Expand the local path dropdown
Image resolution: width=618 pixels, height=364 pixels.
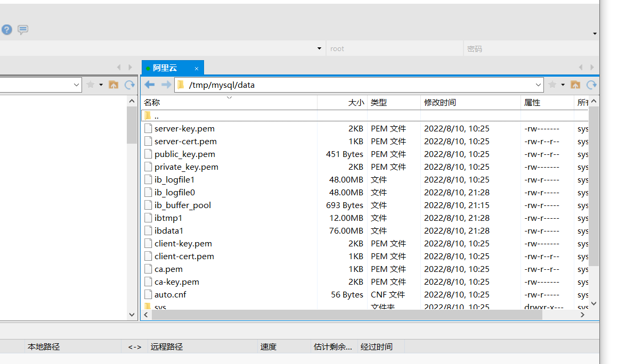click(x=76, y=85)
